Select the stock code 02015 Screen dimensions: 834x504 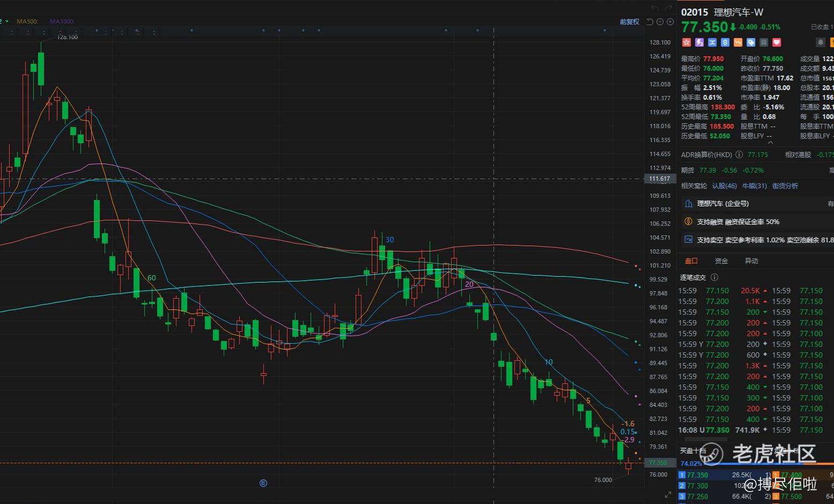(x=695, y=12)
